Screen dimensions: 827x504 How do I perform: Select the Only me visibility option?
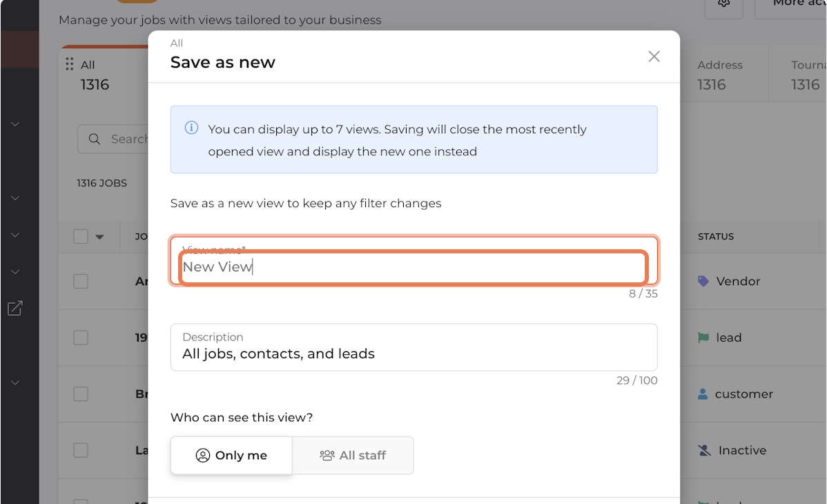[231, 456]
